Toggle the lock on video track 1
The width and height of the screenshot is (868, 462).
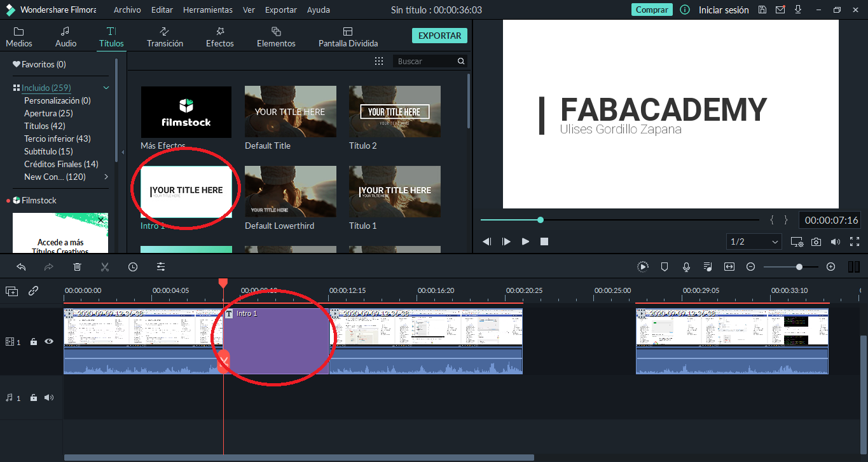[x=34, y=342]
